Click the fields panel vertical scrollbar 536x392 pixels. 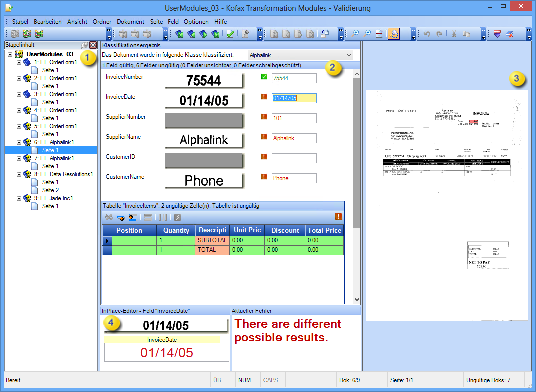[x=356, y=150]
